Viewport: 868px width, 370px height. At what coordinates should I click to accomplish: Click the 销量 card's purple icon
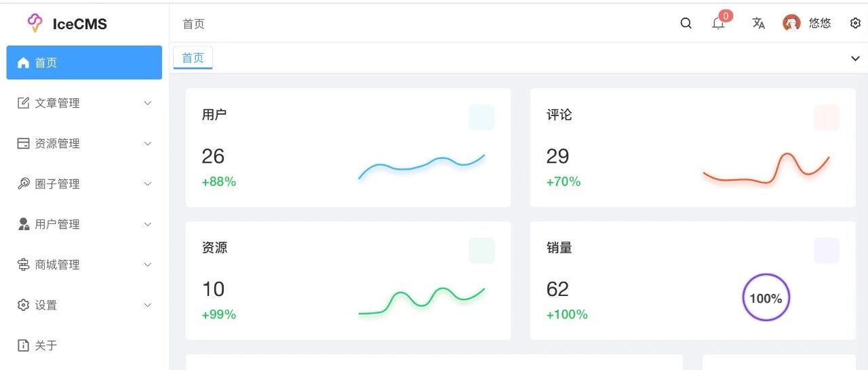coord(826,251)
